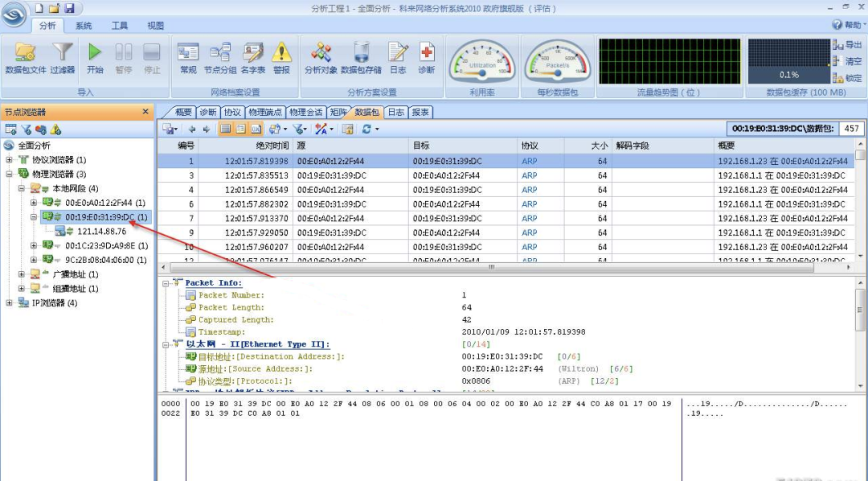Open 数据包存储 packet storage settings

(361, 58)
